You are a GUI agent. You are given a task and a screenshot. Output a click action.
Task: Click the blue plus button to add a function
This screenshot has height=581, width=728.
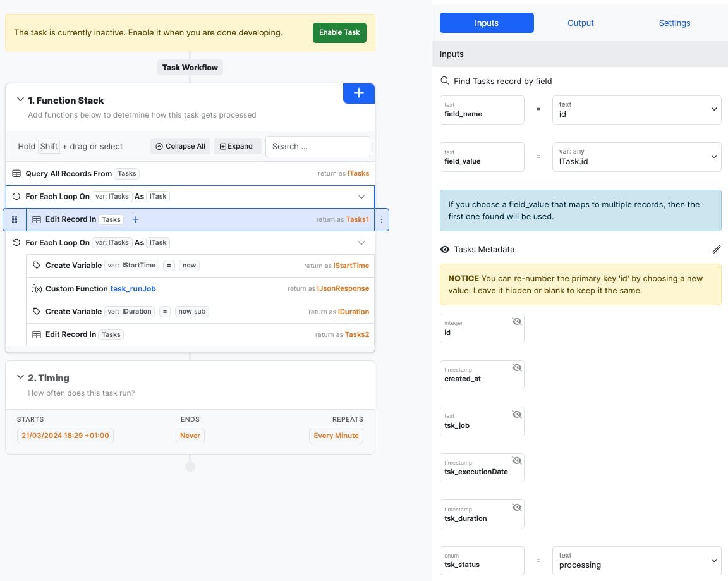(x=358, y=93)
